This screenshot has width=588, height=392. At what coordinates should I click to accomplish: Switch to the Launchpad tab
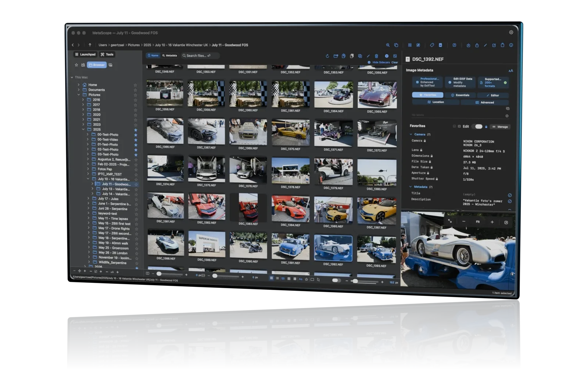click(85, 54)
